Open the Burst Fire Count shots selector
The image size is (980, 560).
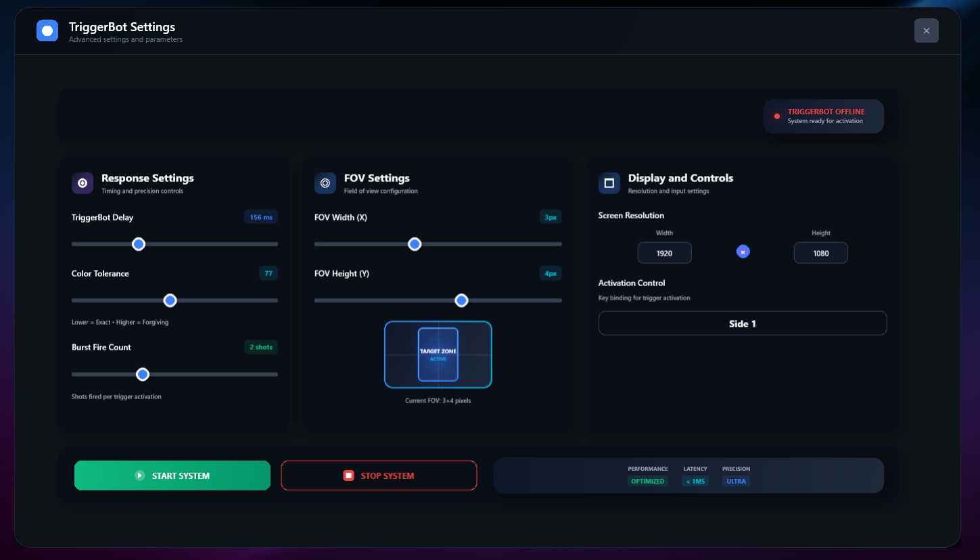260,347
